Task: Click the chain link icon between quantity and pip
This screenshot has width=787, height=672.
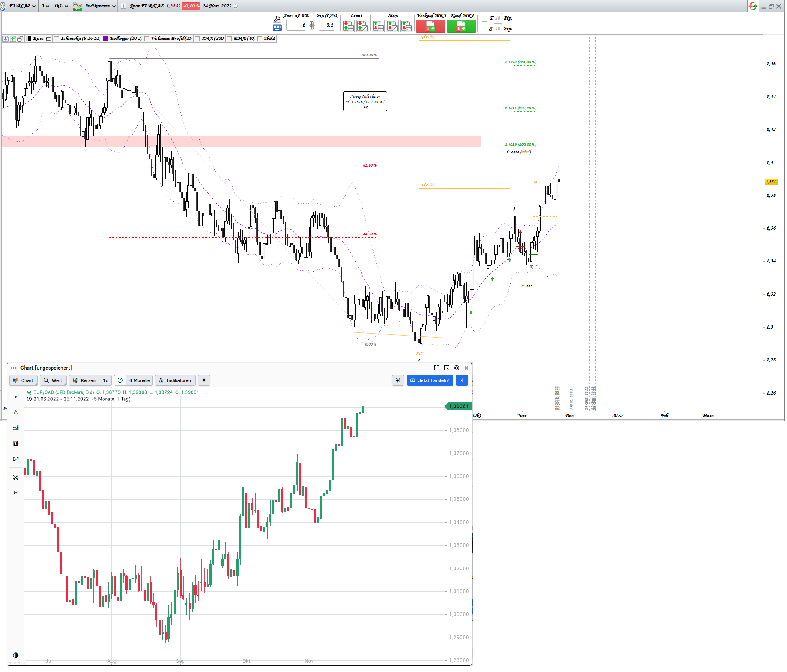Action: (312, 25)
